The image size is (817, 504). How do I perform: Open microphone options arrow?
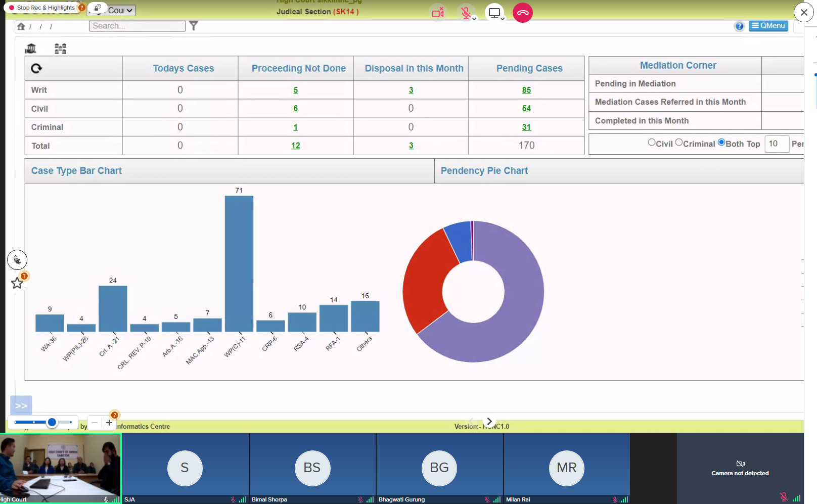[474, 19]
